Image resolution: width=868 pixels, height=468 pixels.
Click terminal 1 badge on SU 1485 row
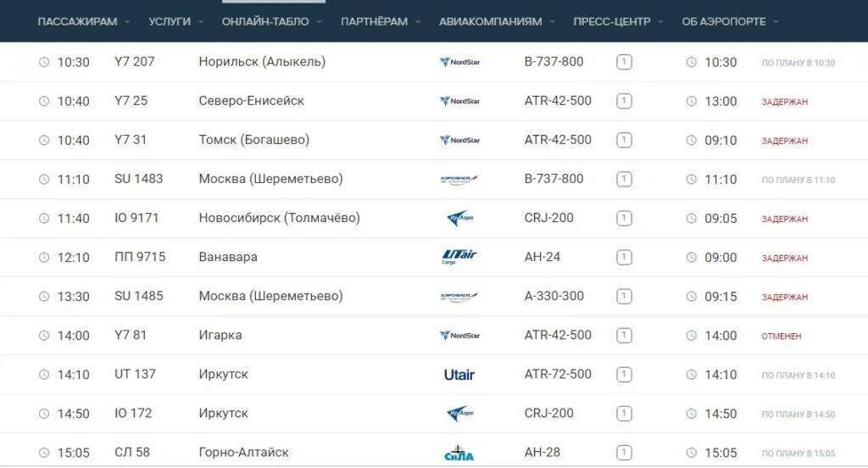point(624,297)
